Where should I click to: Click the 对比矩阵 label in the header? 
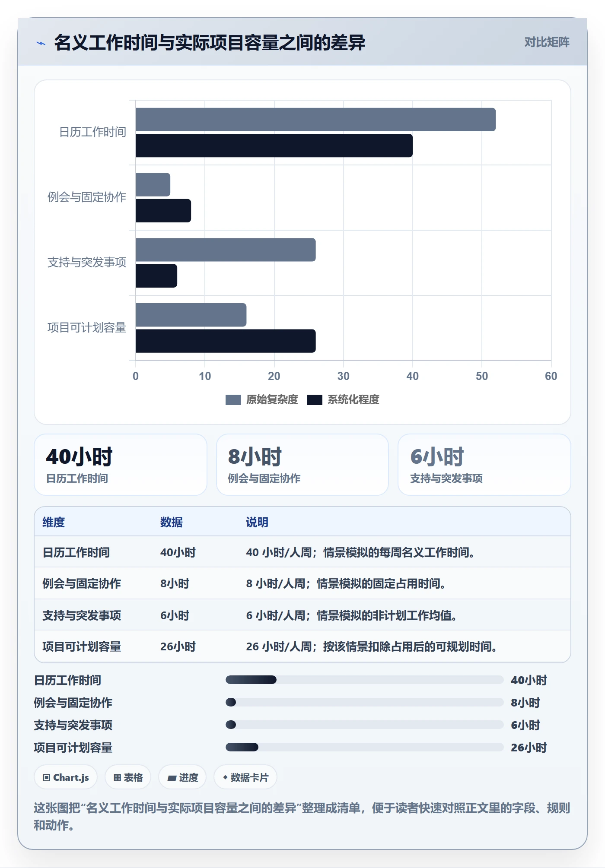click(547, 42)
